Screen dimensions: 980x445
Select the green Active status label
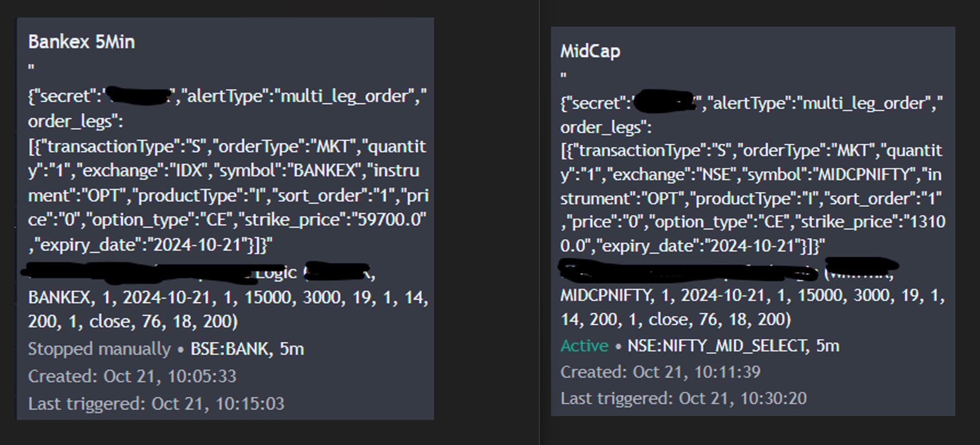[x=584, y=346]
